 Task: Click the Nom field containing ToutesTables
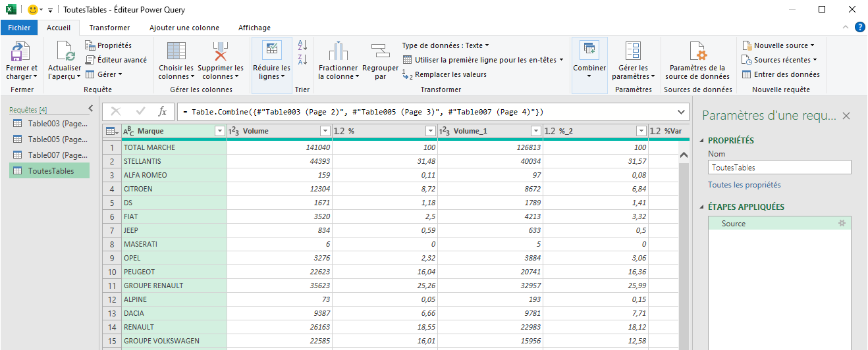779,168
